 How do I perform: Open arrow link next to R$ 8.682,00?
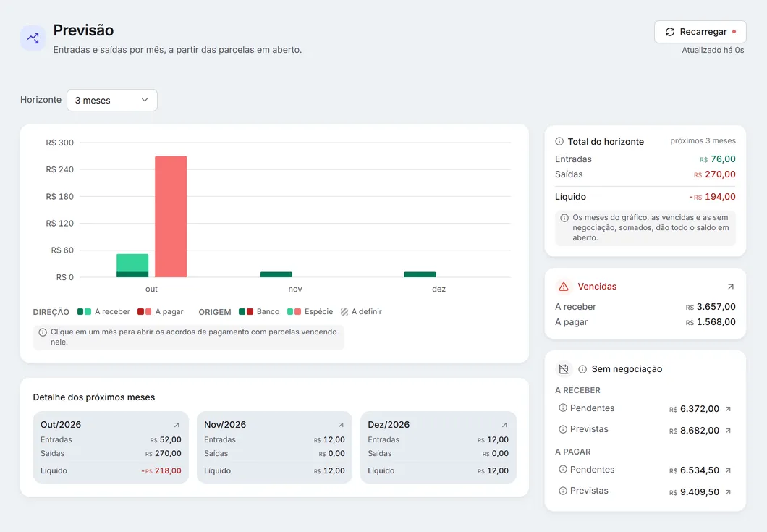[x=728, y=431]
